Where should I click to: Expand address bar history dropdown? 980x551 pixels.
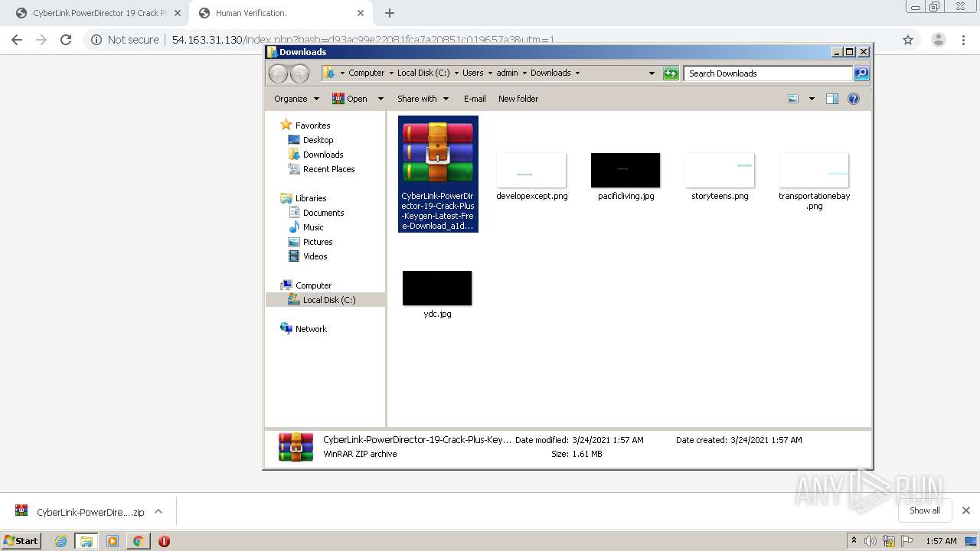652,73
